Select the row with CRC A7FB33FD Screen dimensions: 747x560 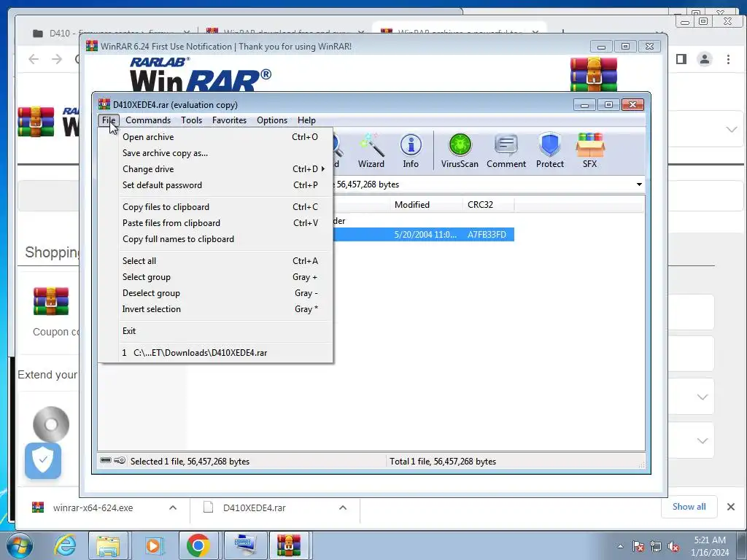tap(424, 234)
